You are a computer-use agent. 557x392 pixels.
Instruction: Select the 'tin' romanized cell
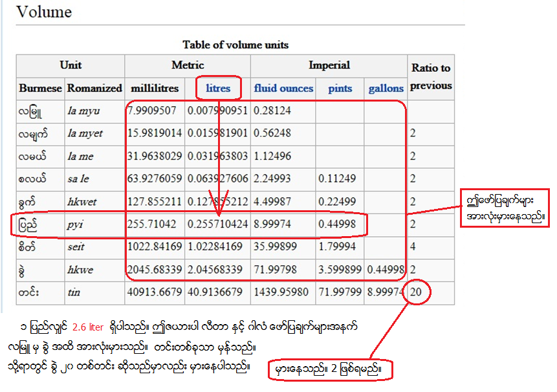click(74, 292)
